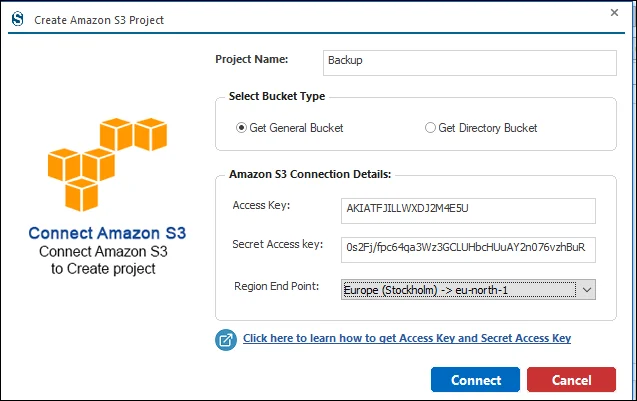The image size is (637, 401).
Task: Open the learn how to get Access Key link
Action: (407, 338)
